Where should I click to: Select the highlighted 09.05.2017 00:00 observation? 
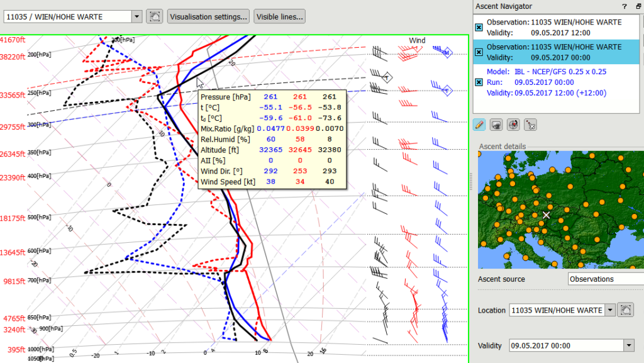(x=553, y=52)
